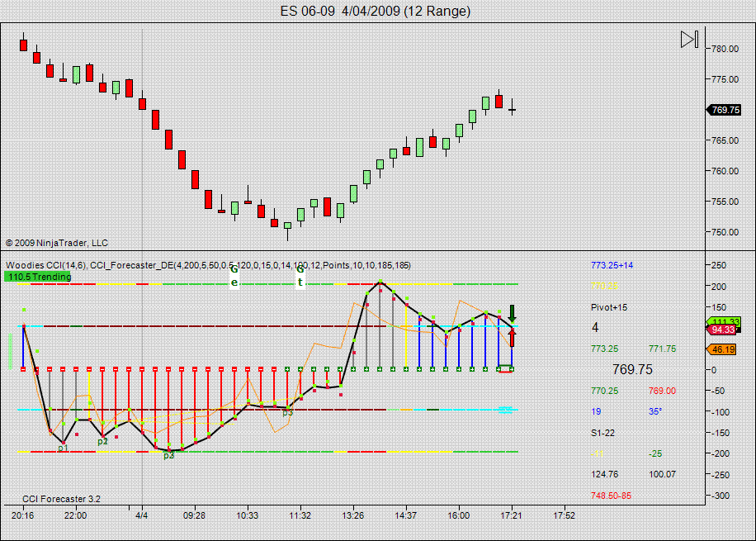Click the blue 773.25+14 value
This screenshot has width=756, height=541.
coord(612,265)
